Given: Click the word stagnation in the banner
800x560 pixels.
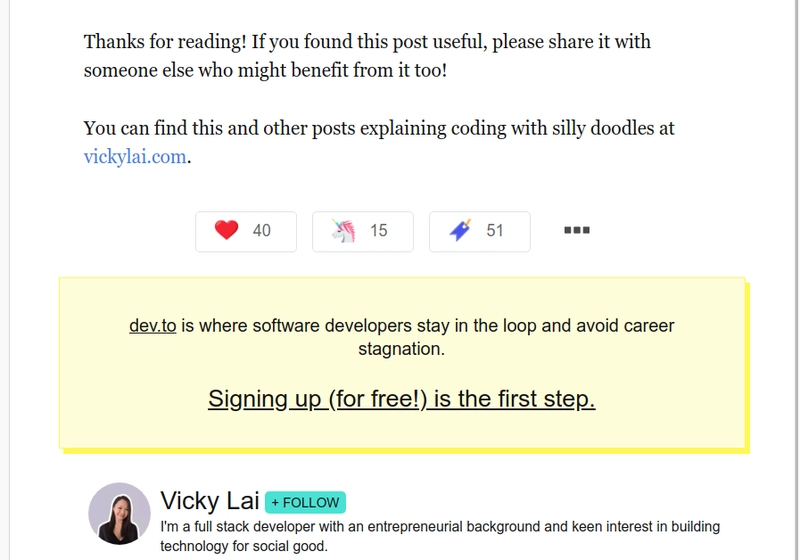Looking at the screenshot, I should [402, 349].
